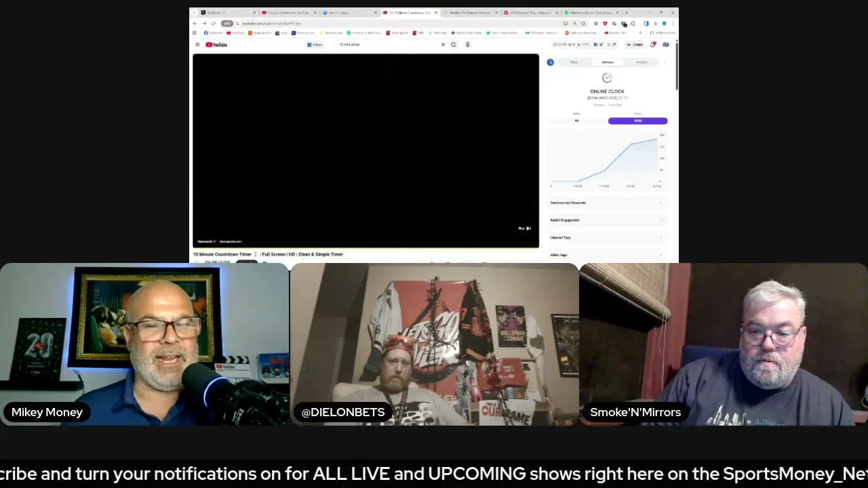This screenshot has width=868, height=488.
Task: Start voice search with the microphone
Action: tap(467, 45)
